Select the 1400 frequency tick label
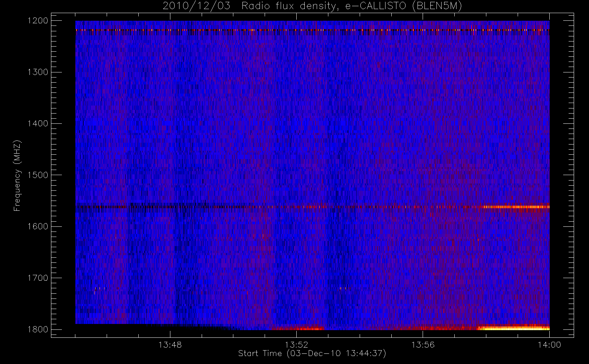589x364 pixels. 38,123
